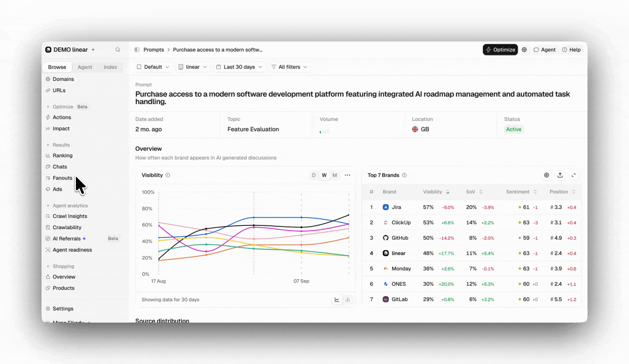Sort table by Visibility column
The height and width of the screenshot is (364, 629).
(436, 192)
